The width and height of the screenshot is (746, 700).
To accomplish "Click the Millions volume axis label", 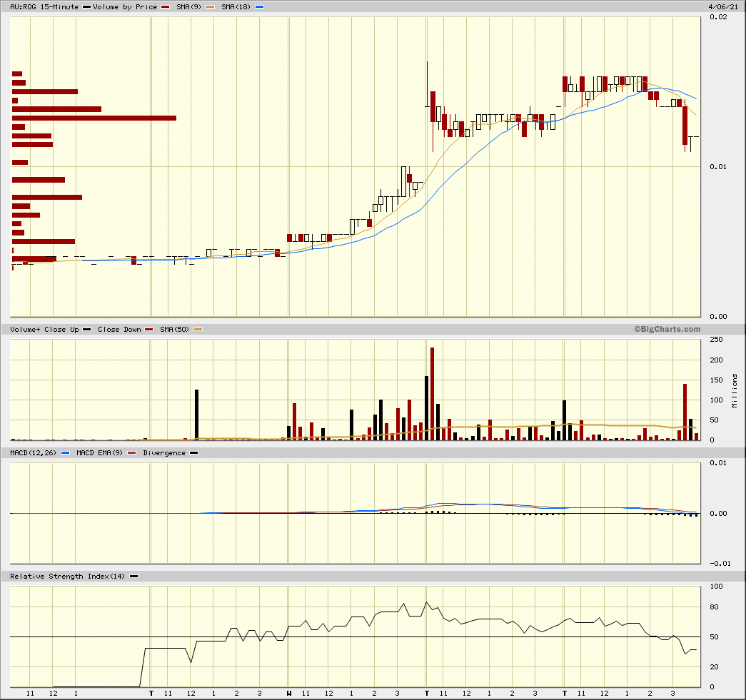I will [x=735, y=390].
